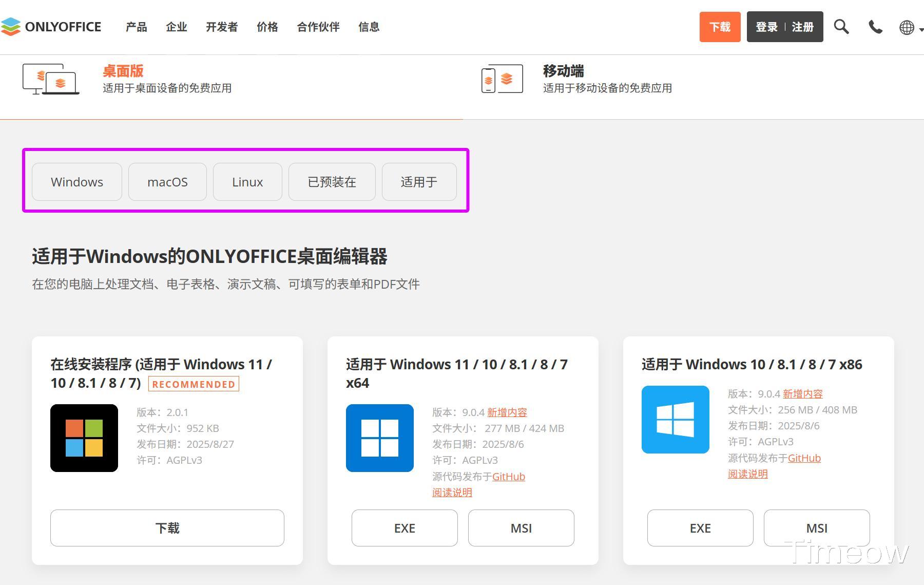Click the subtitle 适用于移动设备的免费应用
924x585 pixels.
(x=607, y=88)
